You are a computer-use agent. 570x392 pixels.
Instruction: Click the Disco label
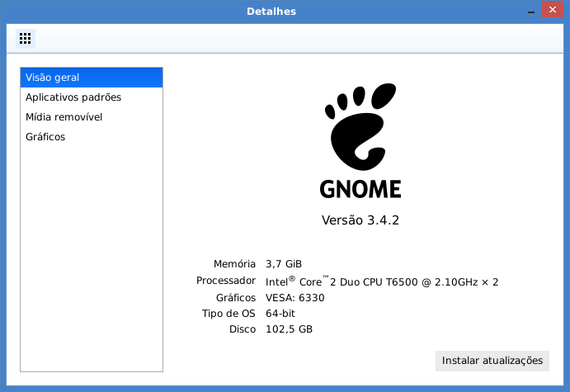(243, 329)
